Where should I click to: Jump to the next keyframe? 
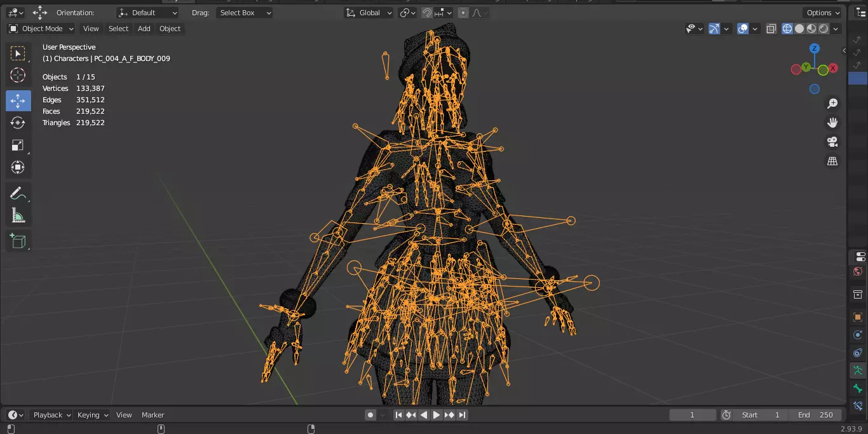point(449,415)
